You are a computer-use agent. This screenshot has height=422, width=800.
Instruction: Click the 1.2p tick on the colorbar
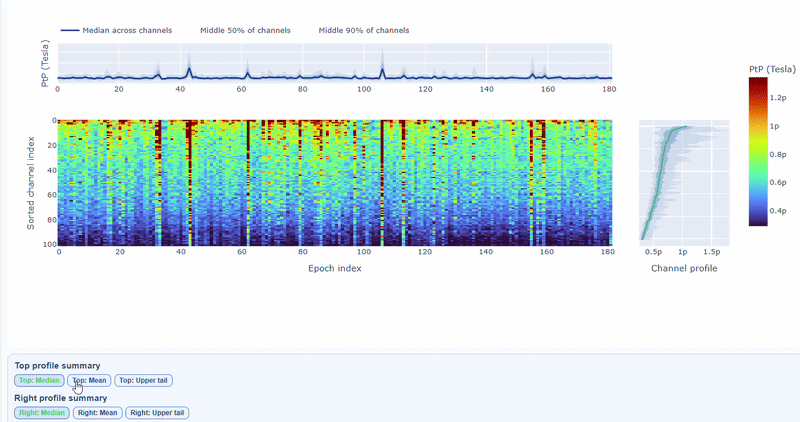(777, 99)
